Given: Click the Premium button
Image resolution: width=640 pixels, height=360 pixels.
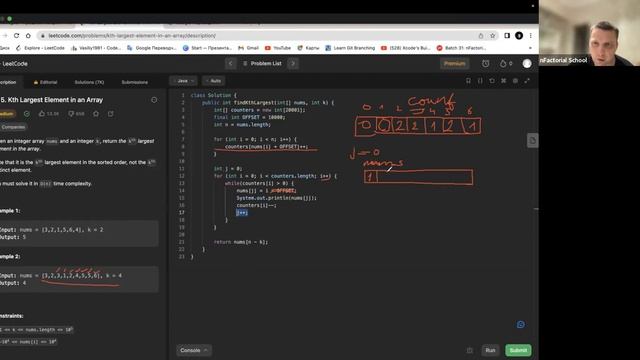Looking at the screenshot, I should [454, 64].
